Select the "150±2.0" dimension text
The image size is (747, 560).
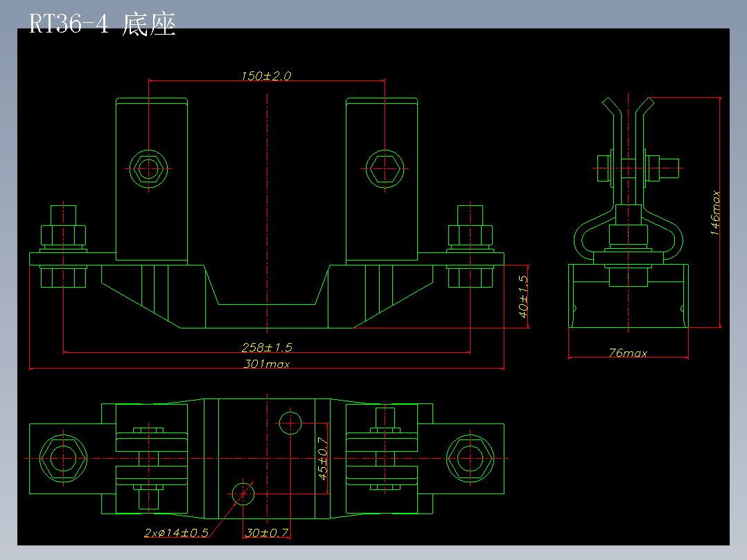tap(266, 76)
